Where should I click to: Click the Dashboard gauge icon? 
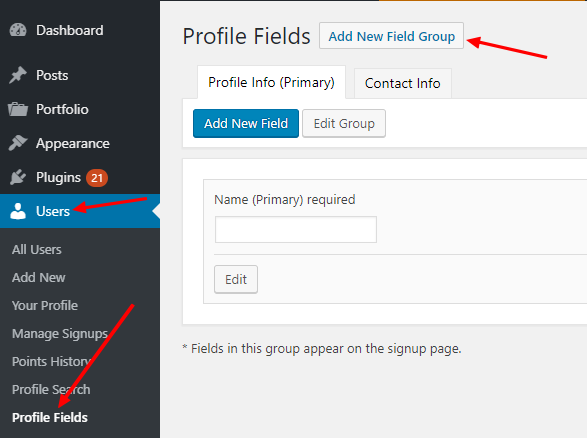pyautogui.click(x=18, y=30)
